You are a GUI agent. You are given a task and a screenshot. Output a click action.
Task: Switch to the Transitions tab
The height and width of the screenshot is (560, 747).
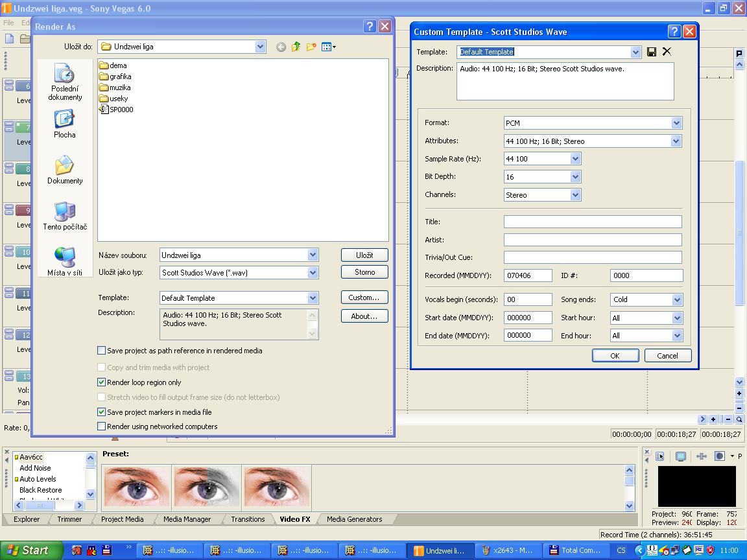coord(248,519)
